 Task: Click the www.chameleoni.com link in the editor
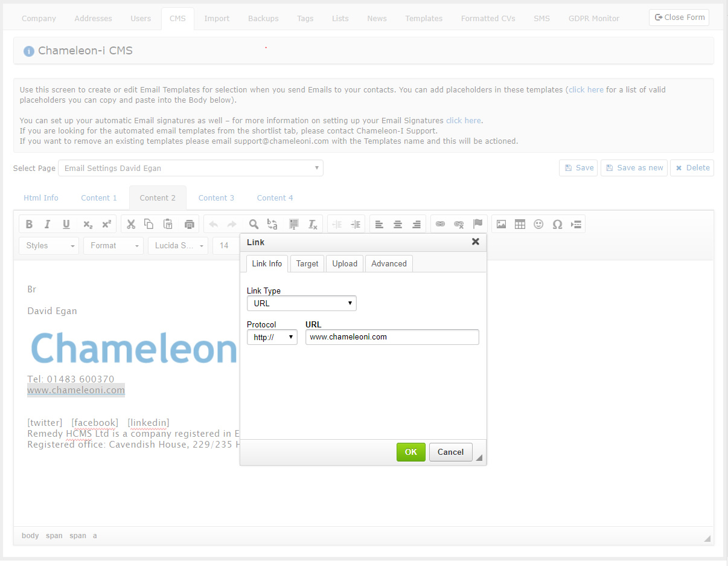click(76, 390)
